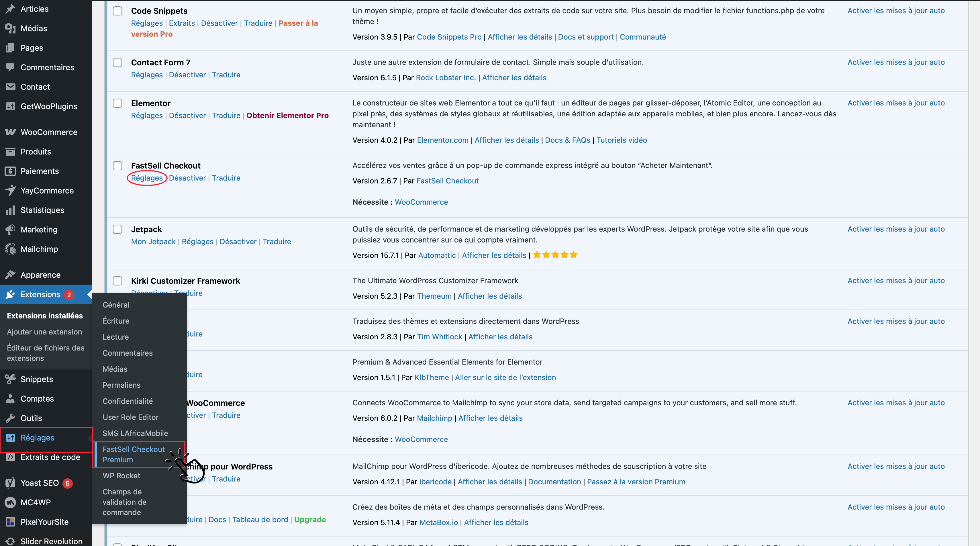
Task: Open the MC4WP icon in sidebar
Action: pos(10,502)
